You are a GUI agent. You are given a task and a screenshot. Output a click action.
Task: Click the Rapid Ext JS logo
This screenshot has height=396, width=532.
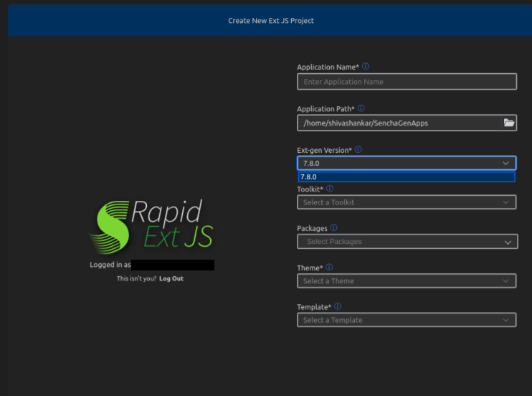click(x=151, y=224)
